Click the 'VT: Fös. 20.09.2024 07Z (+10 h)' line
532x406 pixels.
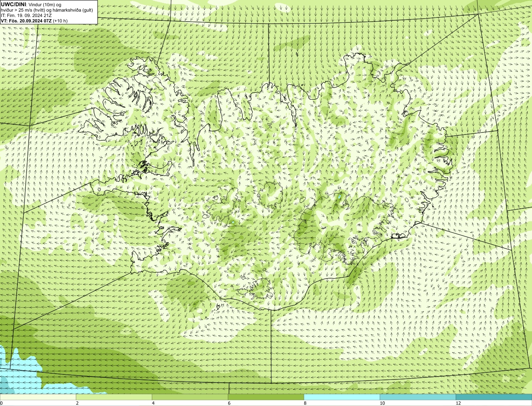[34, 21]
